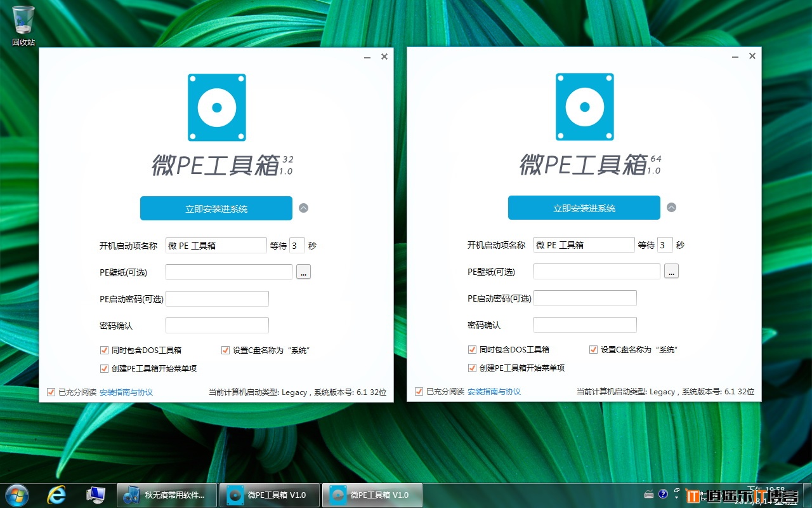Toggle 同时包含DOS工具箱 in the 32-bit window

coord(104,350)
